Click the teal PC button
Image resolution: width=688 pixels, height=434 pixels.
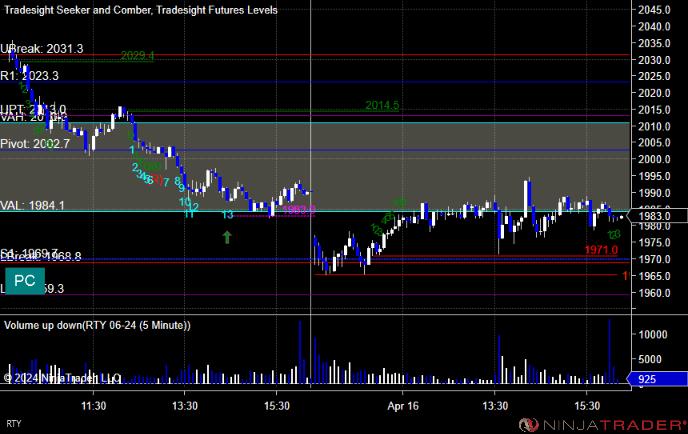(25, 281)
